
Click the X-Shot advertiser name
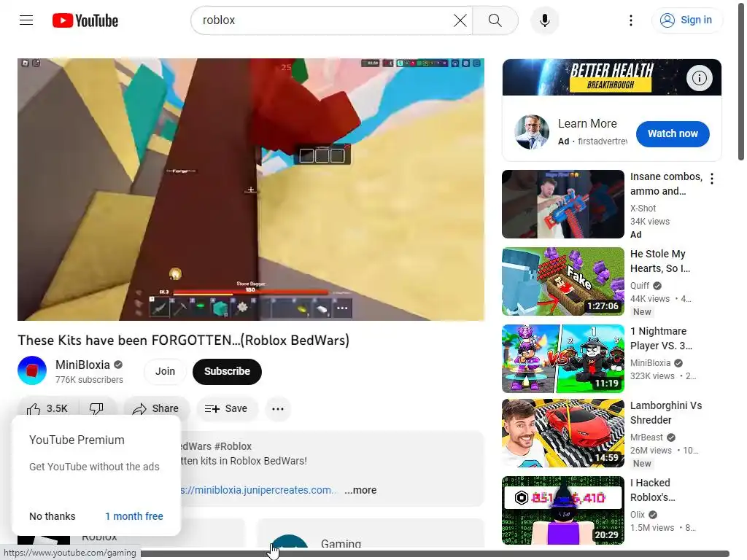click(x=643, y=208)
